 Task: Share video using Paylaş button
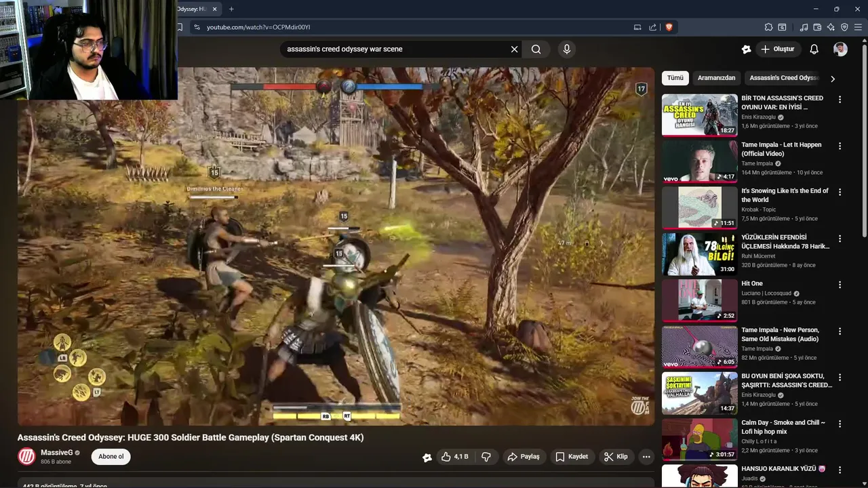[x=524, y=457]
